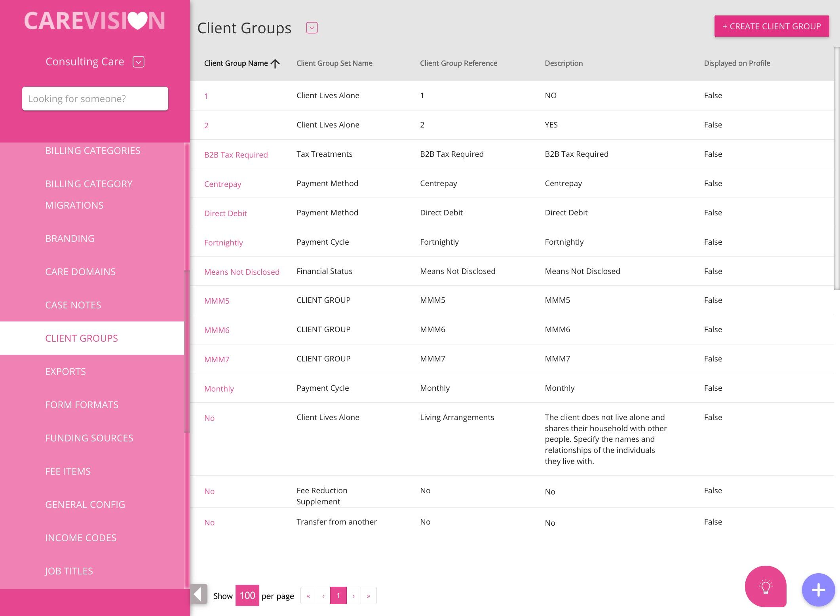Click the Create Client Group button

coord(771,26)
